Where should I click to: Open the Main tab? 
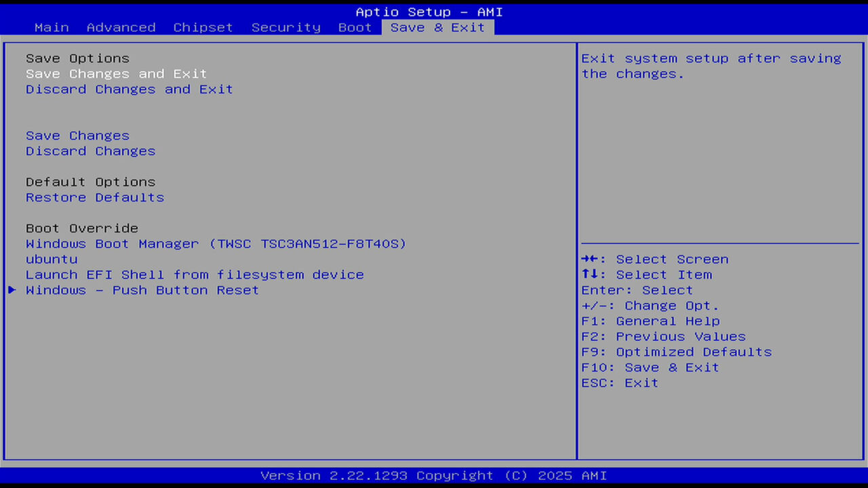52,28
